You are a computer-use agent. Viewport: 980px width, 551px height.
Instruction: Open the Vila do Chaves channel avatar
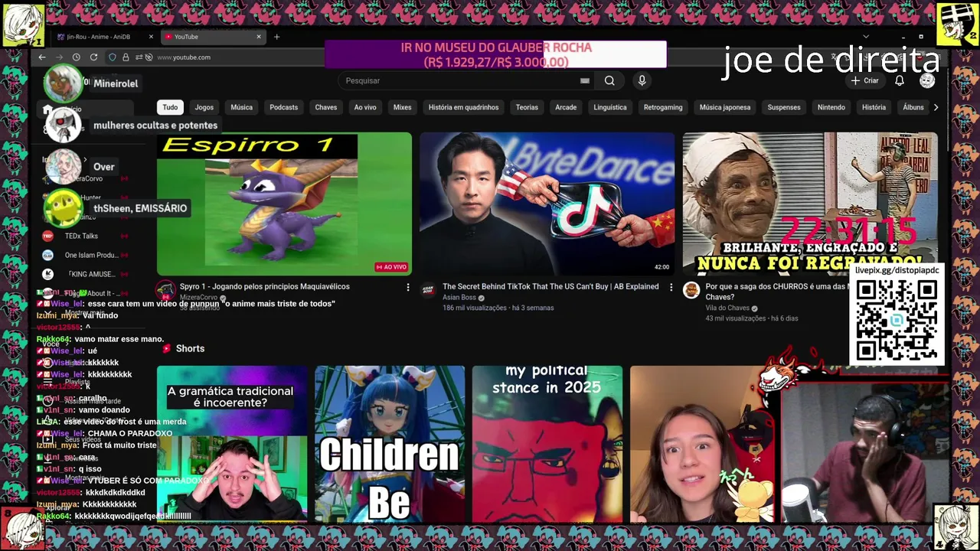coord(691,290)
